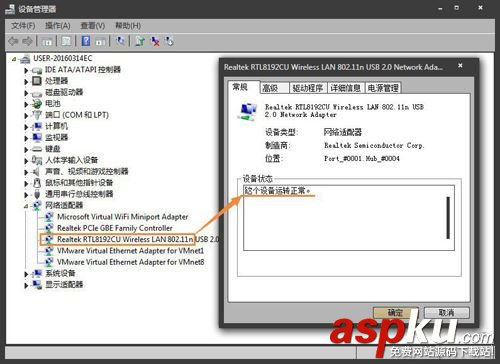500x364 pixels.
Task: Click the Back arrow toolbar icon
Action: click(x=13, y=41)
